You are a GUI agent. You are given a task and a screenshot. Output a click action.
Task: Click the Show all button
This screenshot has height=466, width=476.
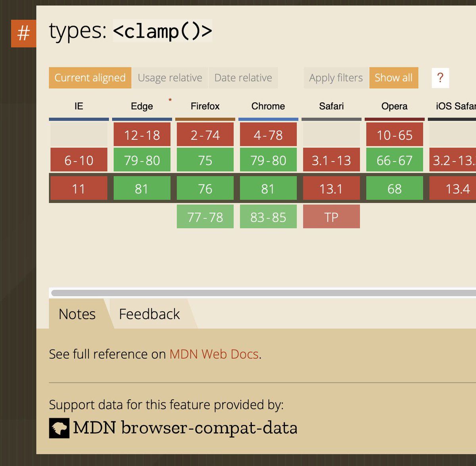click(393, 78)
